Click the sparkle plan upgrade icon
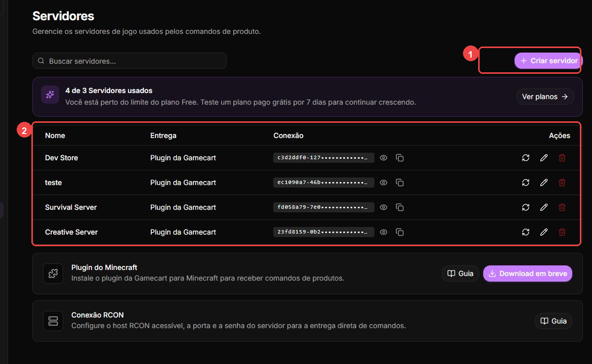 click(x=50, y=95)
